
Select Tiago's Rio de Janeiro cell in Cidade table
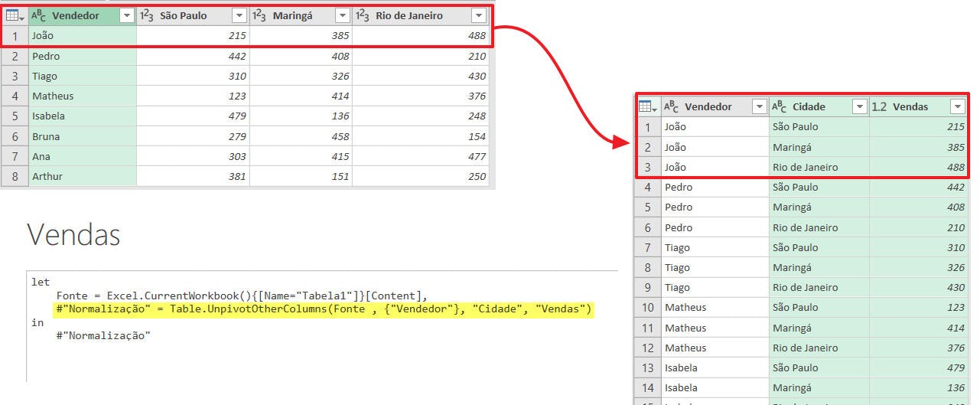819,287
